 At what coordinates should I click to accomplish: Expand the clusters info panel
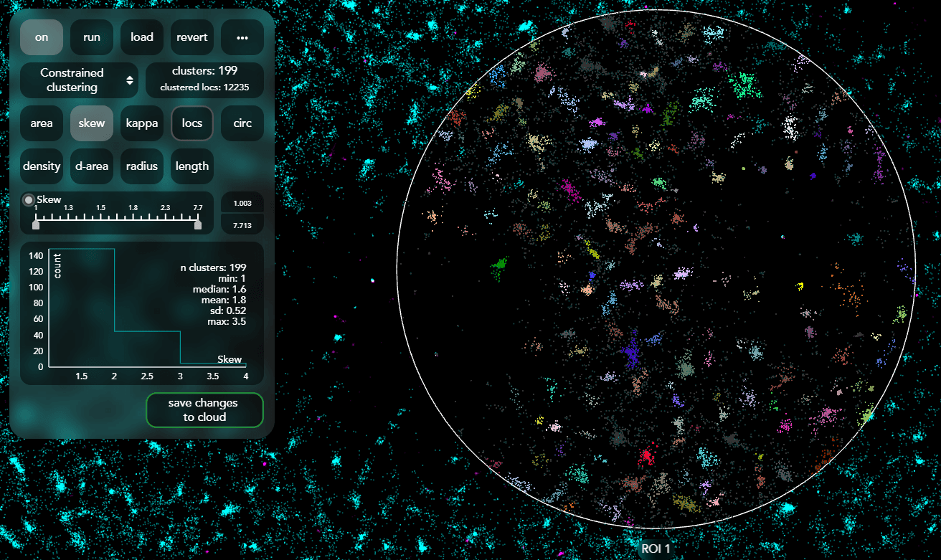point(204,80)
